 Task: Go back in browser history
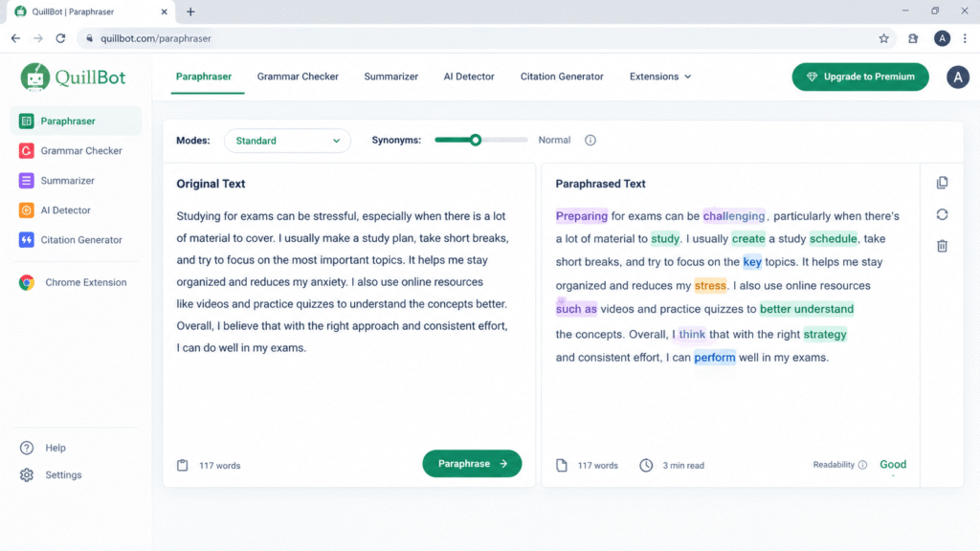pos(15,38)
